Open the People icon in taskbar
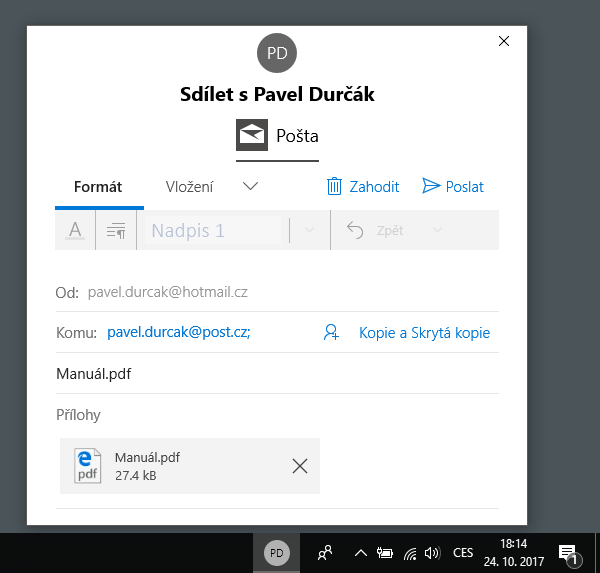600x573 pixels. (325, 552)
